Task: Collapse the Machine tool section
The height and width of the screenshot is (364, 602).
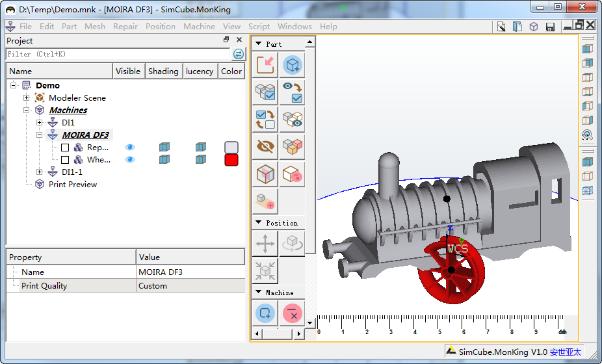Action: [x=259, y=292]
